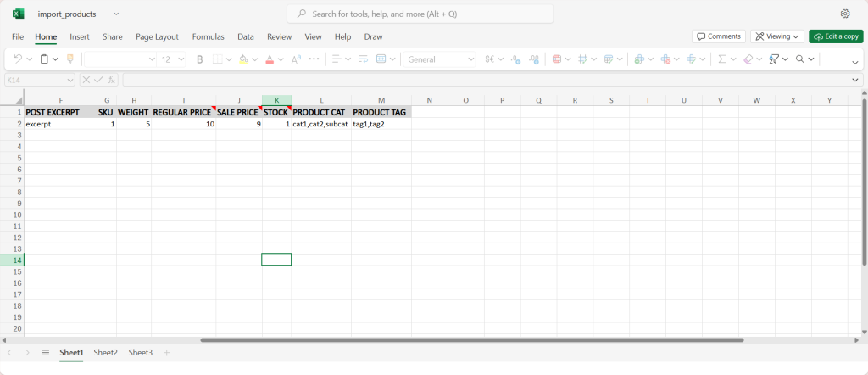The height and width of the screenshot is (375, 868).
Task: Open Conditional Formatting icon
Action: 556,59
